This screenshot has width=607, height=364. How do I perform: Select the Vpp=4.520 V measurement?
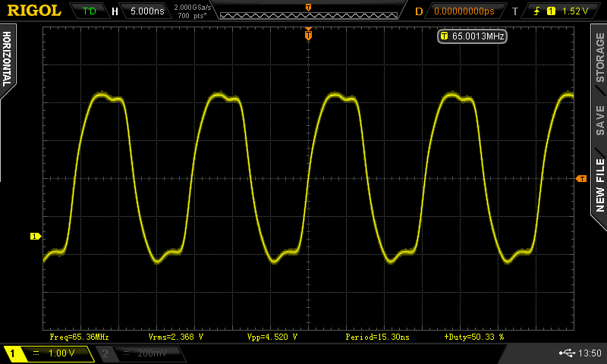[x=272, y=336]
